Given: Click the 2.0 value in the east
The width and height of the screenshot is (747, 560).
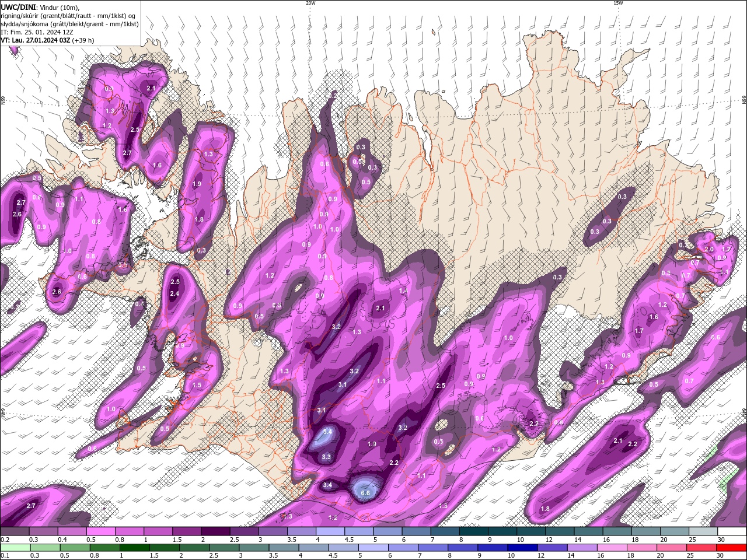Looking at the screenshot, I should pyautogui.click(x=709, y=249).
